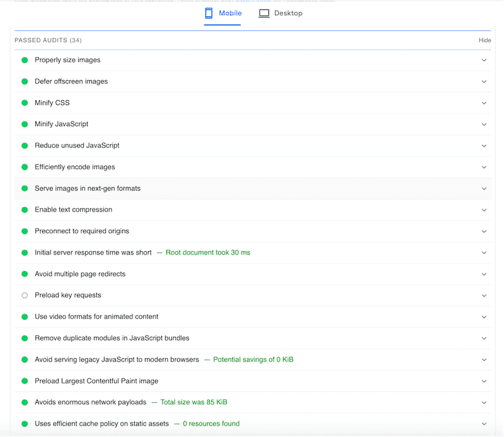Click the green dot next to Minify JavaScript

click(24, 124)
